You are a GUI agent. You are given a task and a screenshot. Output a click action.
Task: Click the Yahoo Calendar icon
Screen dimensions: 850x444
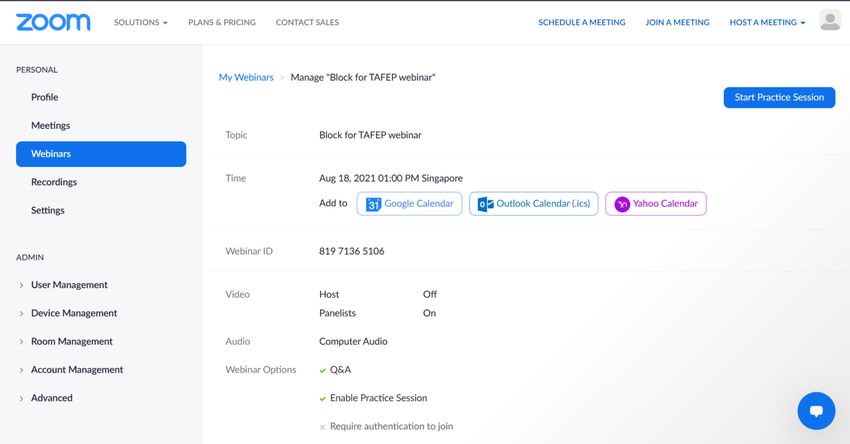622,204
